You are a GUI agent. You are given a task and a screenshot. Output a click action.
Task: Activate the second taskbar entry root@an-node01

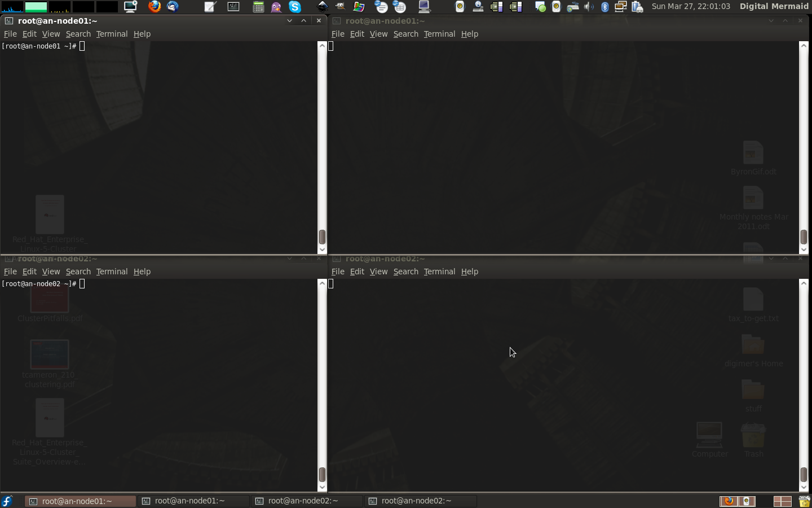click(x=190, y=501)
